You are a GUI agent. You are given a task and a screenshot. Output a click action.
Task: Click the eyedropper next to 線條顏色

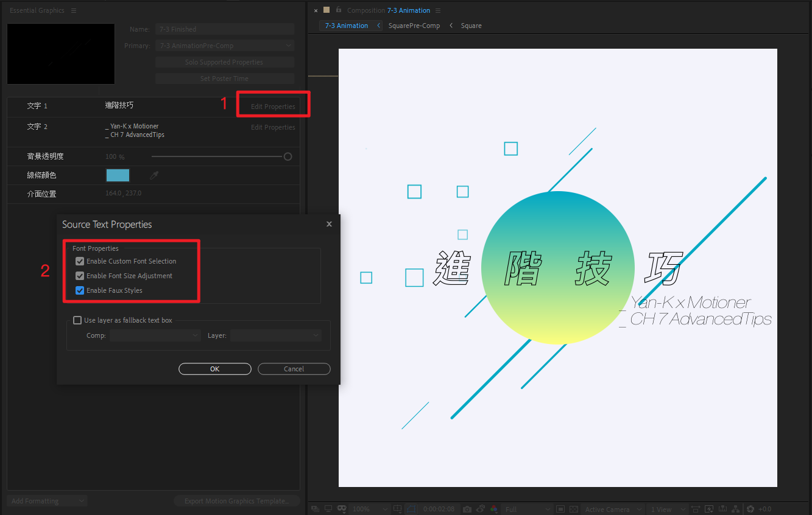coord(155,175)
